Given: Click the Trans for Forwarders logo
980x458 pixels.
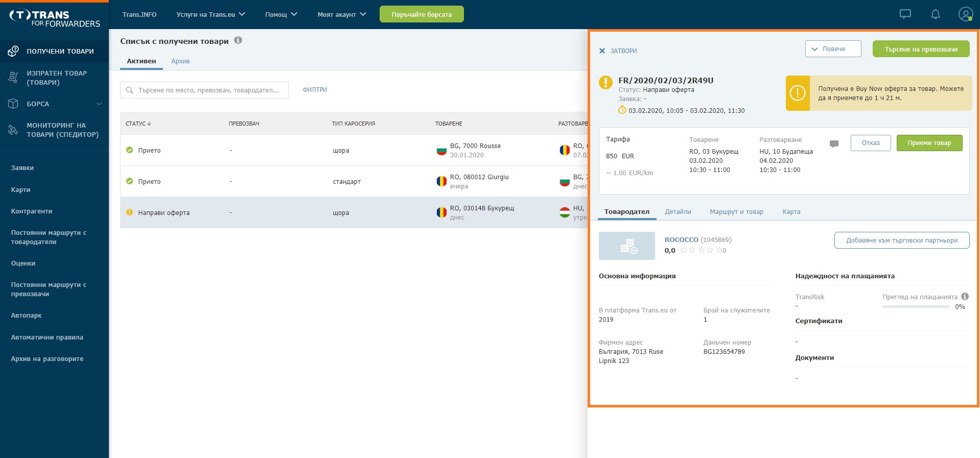Looking at the screenshot, I should click(54, 18).
